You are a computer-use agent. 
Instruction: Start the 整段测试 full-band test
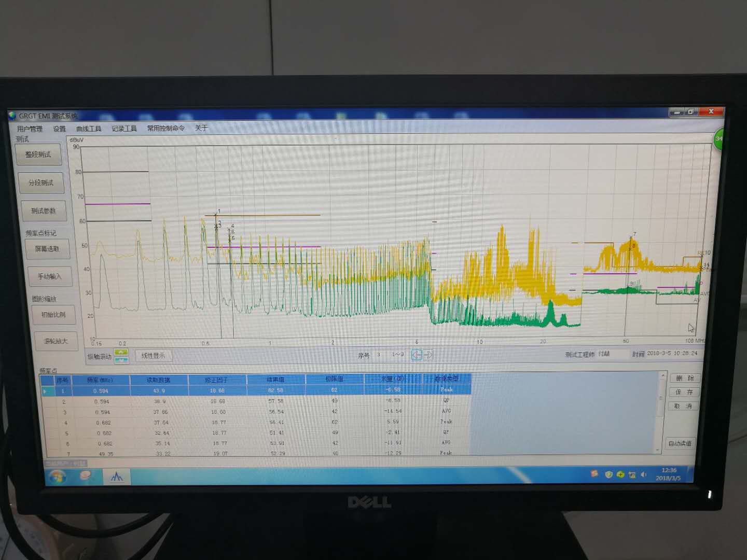(38, 155)
